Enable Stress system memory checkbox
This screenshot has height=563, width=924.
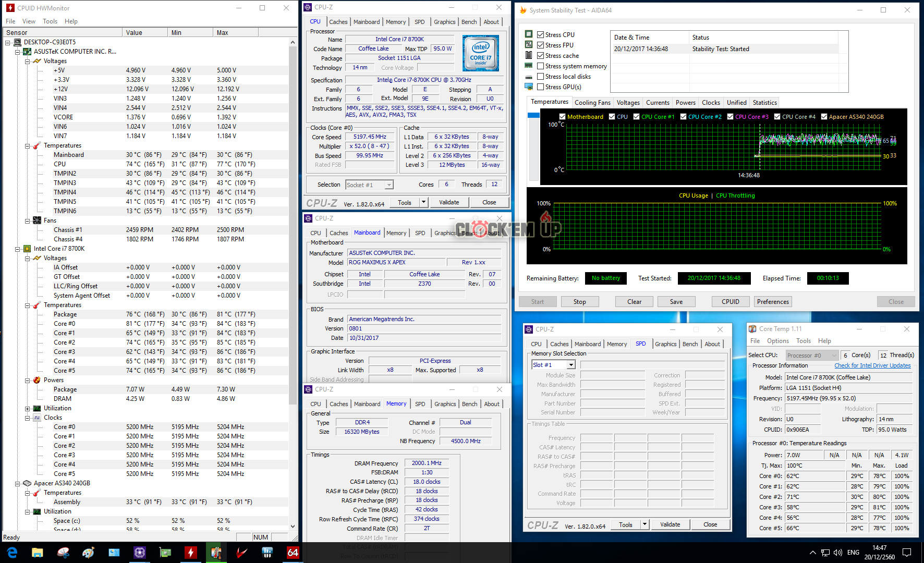point(541,66)
